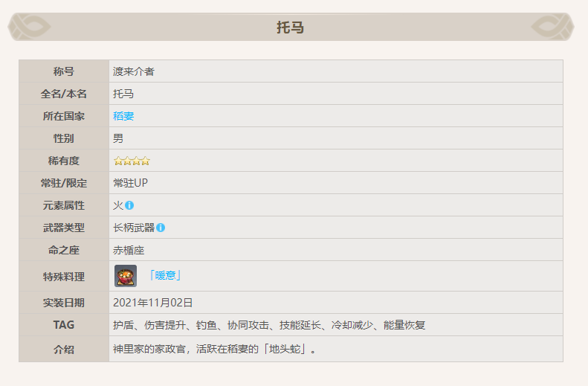Click the left ornament in the title banner

pyautogui.click(x=30, y=28)
